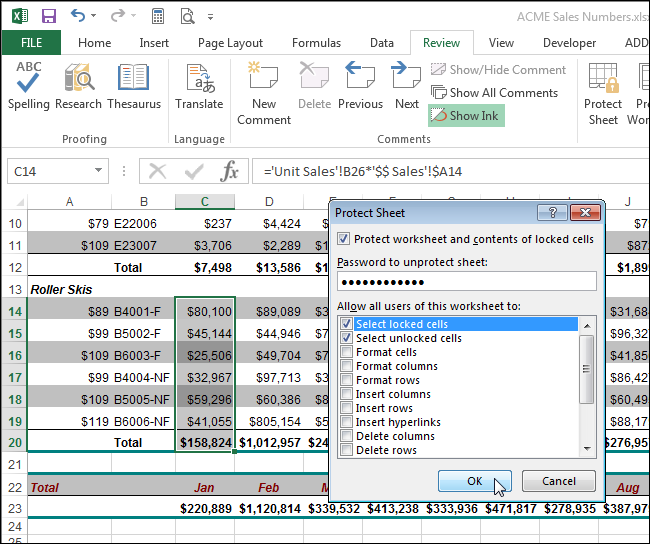Check the Insert rows permission
This screenshot has height=544, width=650.
(347, 408)
